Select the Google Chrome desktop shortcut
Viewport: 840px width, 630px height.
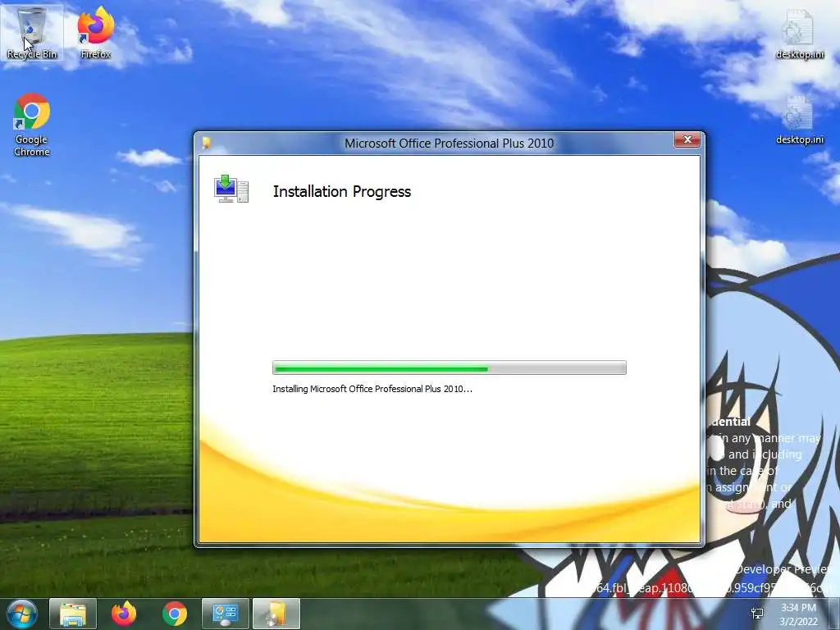click(x=32, y=125)
